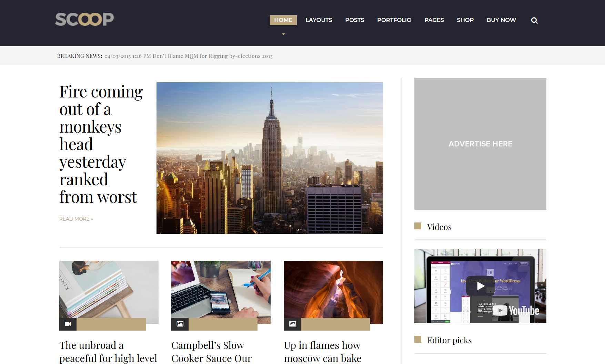Open the Up in flames how moscow can bake article
Image resolution: width=605 pixels, height=364 pixels.
pyautogui.click(x=322, y=351)
